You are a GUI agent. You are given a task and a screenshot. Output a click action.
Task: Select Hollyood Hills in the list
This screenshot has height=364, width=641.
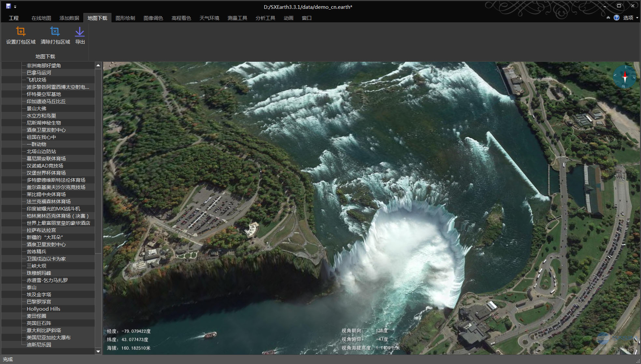pos(43,309)
